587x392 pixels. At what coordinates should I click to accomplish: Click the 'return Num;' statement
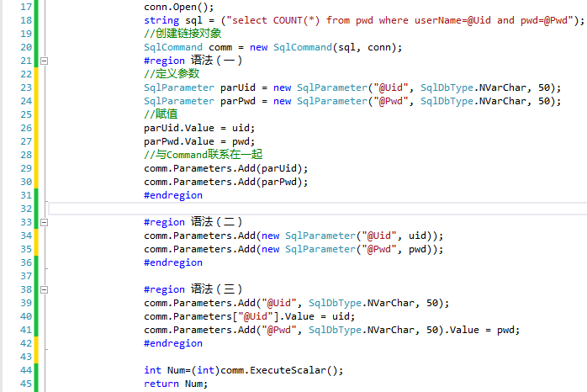click(x=176, y=384)
